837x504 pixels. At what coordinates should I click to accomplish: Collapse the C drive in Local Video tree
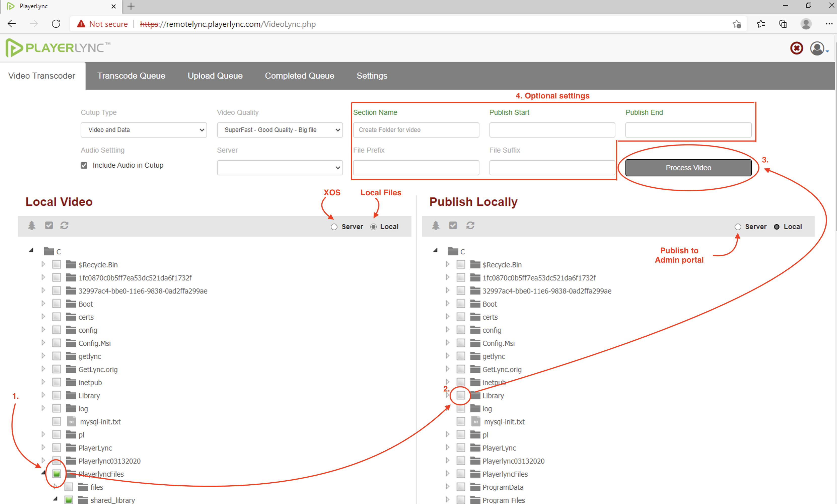31,250
